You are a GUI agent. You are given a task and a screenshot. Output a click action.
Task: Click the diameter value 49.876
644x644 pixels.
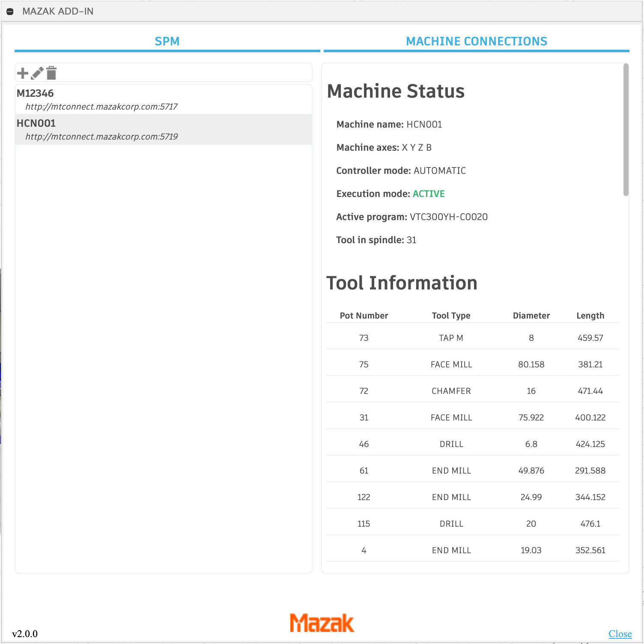pos(531,471)
